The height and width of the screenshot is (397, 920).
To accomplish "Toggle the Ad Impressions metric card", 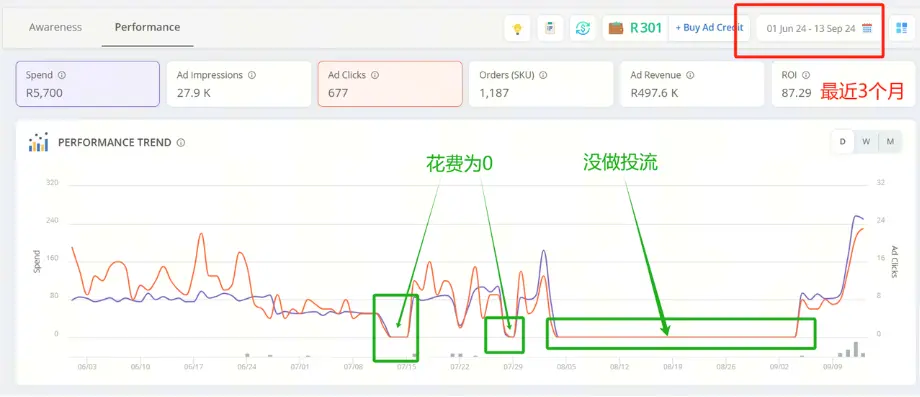I will point(239,84).
